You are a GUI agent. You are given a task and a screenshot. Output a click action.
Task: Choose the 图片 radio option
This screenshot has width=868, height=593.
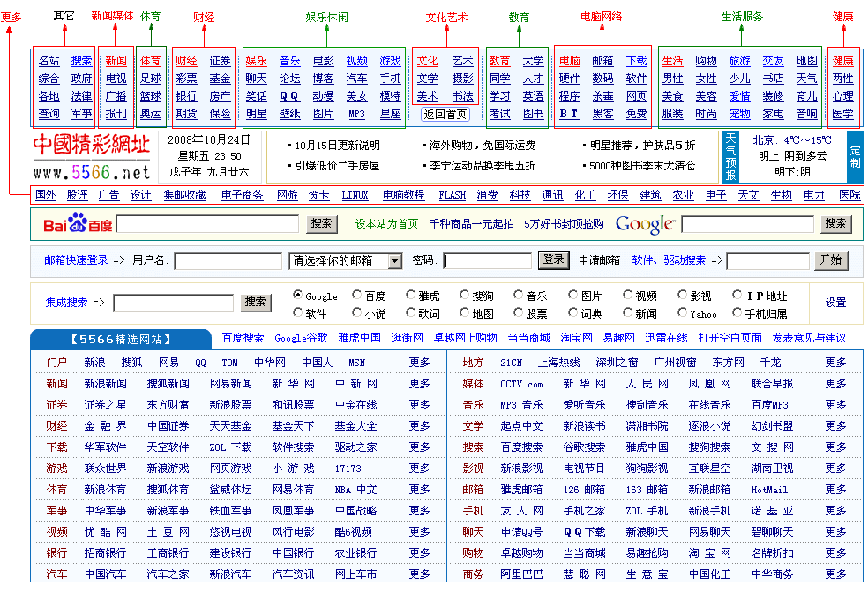point(573,295)
